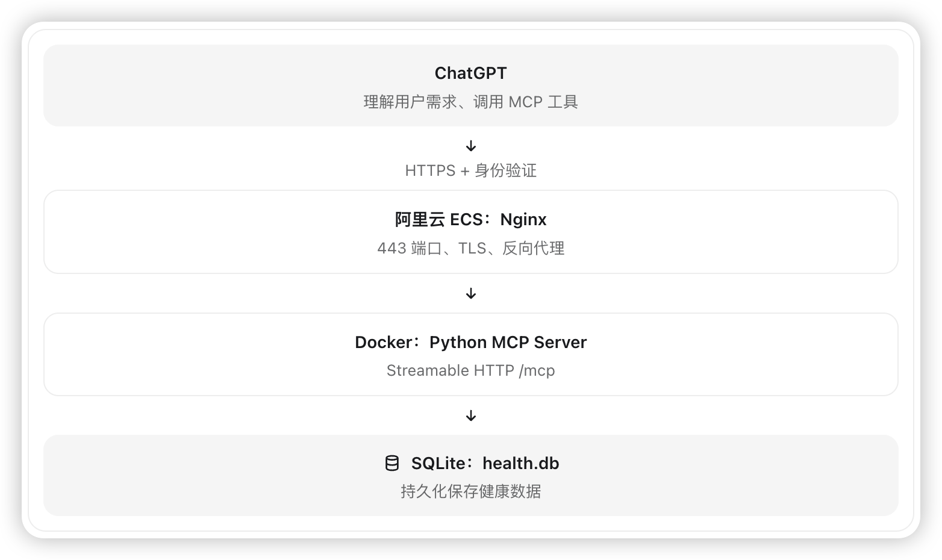Click the down arrow below ChatGPT box
Viewport: 942px width, 560px height.
click(x=471, y=146)
